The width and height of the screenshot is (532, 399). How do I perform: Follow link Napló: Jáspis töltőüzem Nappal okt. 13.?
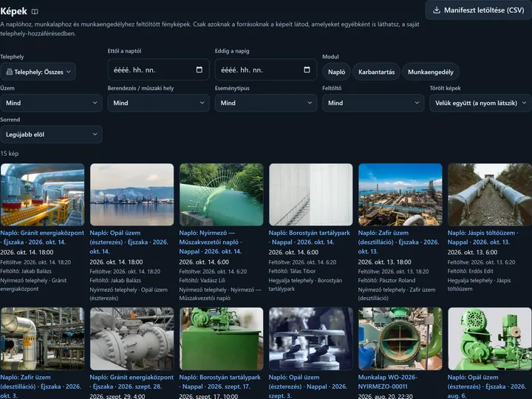(482, 237)
